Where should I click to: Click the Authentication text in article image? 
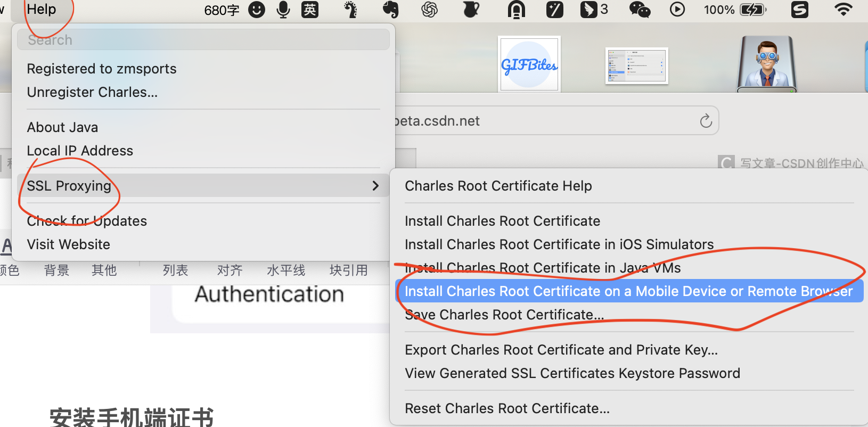coord(269,294)
